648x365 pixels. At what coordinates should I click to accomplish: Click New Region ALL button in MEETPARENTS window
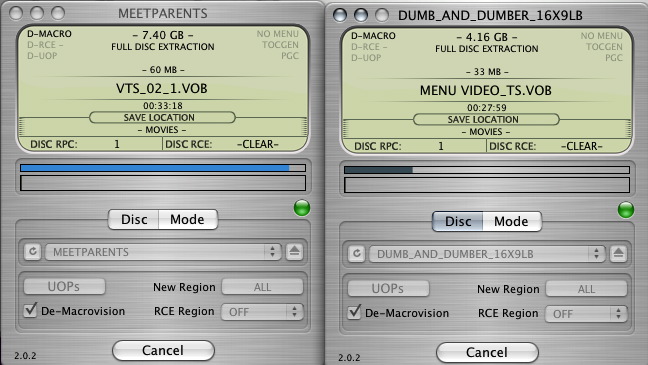(262, 287)
